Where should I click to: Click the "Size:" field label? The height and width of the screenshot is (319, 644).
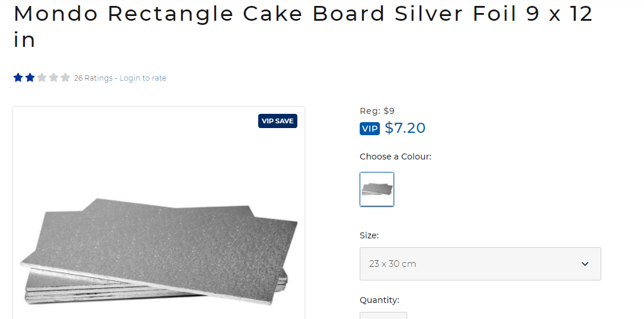369,235
